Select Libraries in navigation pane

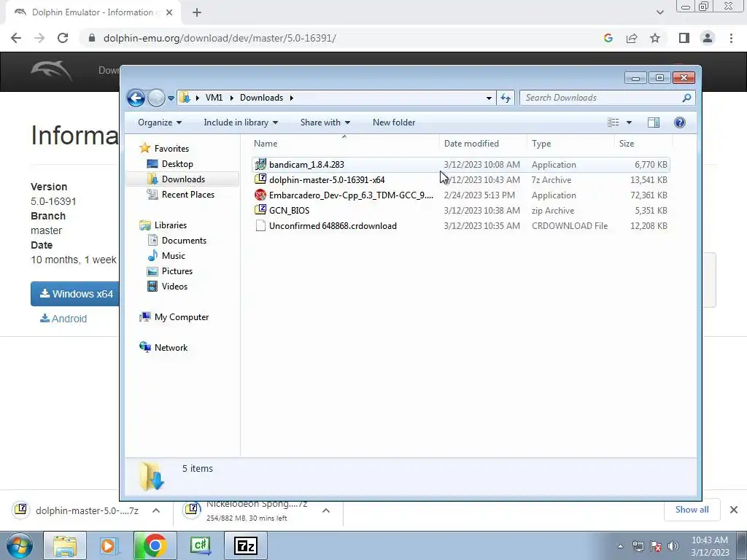click(x=170, y=225)
